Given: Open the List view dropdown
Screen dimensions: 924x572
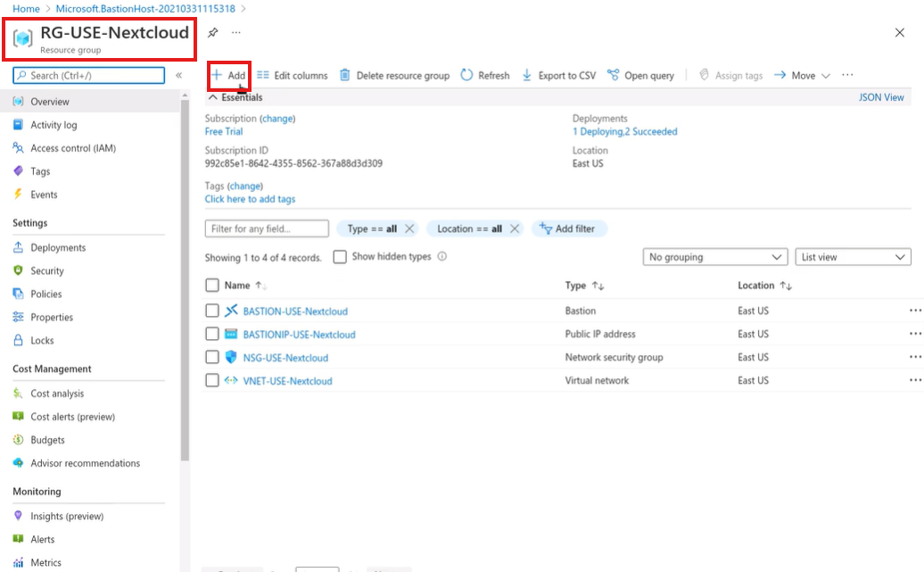Looking at the screenshot, I should click(x=853, y=257).
